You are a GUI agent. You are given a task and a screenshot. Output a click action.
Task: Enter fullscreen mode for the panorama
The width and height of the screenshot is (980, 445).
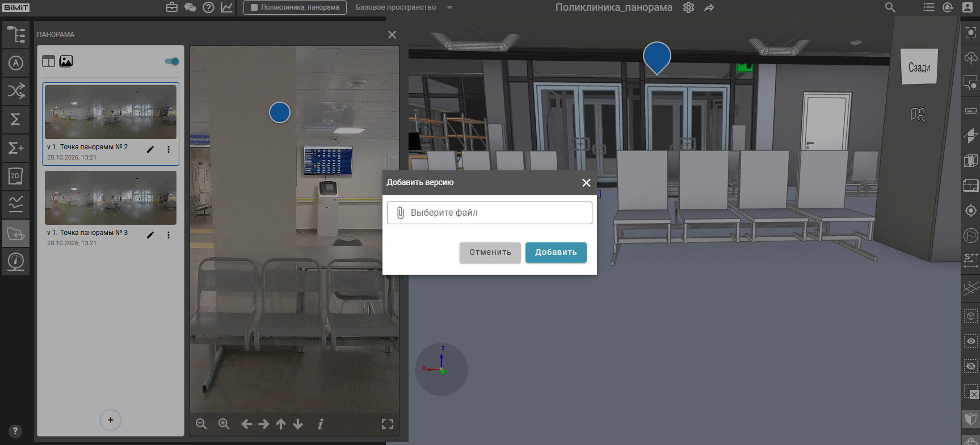[x=388, y=424]
